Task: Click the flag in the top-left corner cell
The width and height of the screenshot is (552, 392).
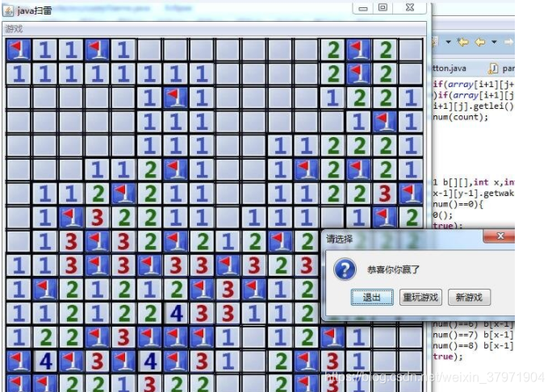Action: coord(19,50)
